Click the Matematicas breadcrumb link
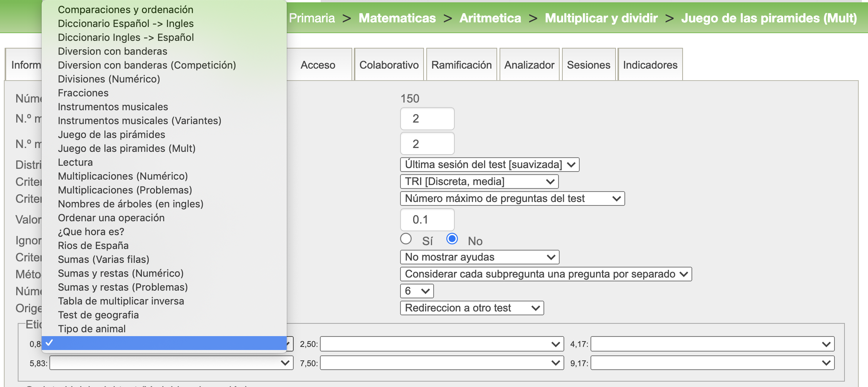 pos(397,18)
